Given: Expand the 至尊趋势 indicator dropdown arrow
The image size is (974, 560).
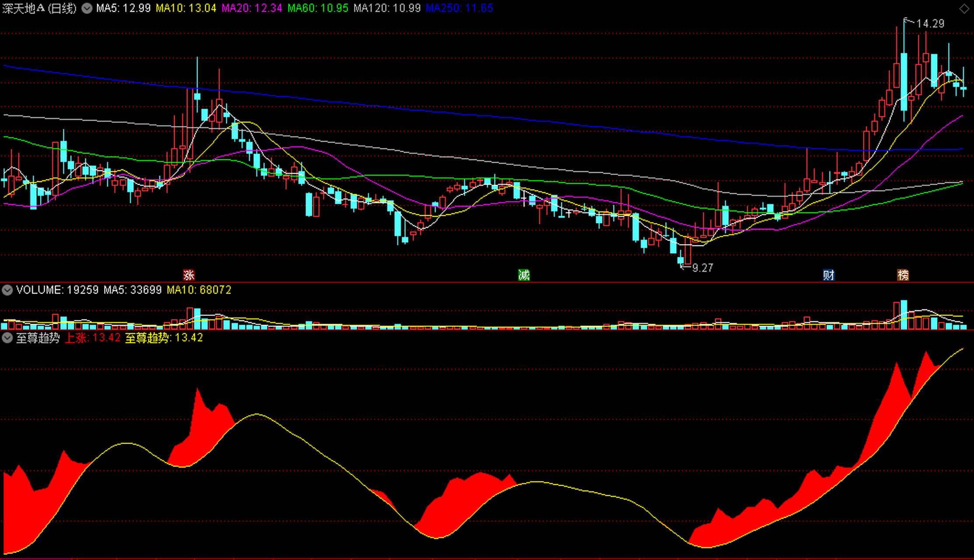Looking at the screenshot, I should click(7, 338).
